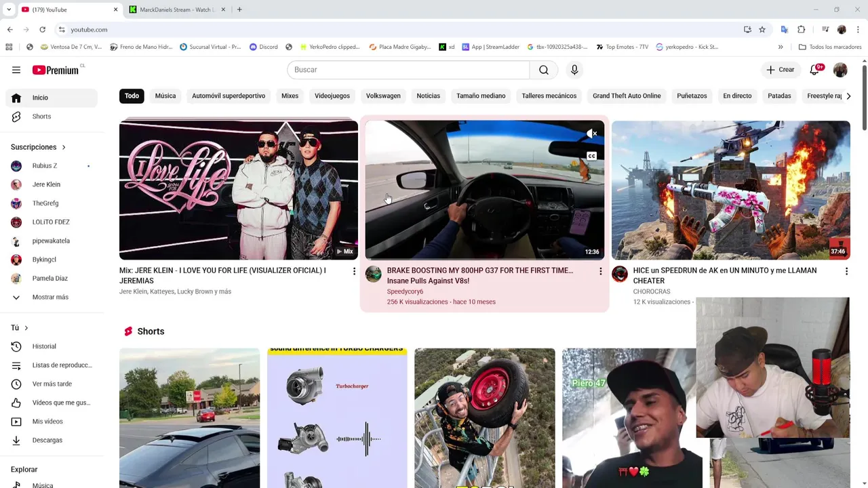Viewport: 868px width, 488px height.
Task: Open the account avatar menu
Action: pyautogui.click(x=840, y=70)
